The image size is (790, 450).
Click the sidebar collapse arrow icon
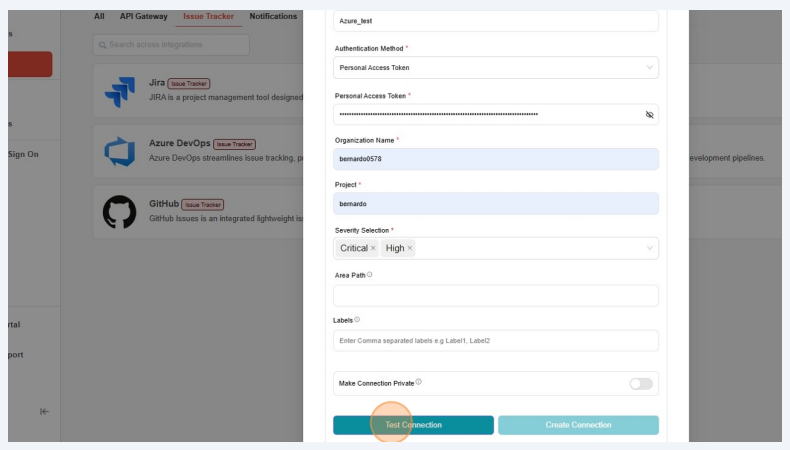click(x=45, y=412)
